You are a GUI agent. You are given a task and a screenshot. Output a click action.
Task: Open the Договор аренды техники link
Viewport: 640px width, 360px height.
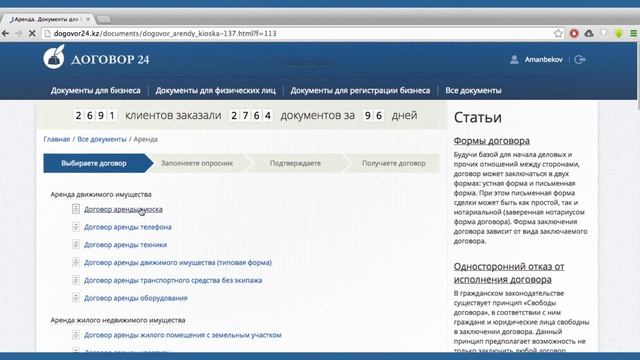125,245
